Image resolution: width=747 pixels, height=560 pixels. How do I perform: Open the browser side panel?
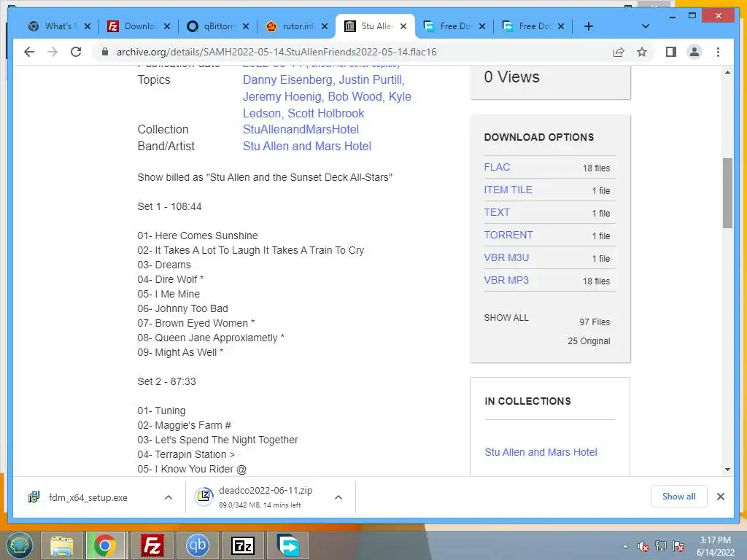(671, 52)
